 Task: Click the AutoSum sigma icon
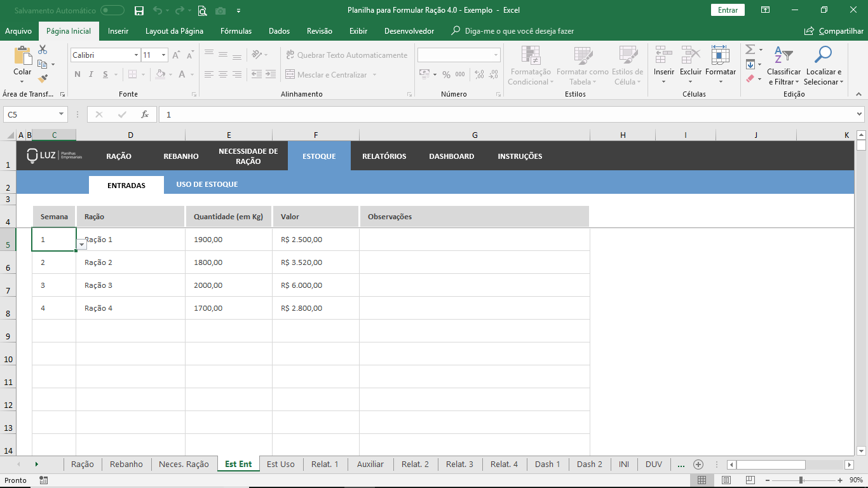tap(750, 50)
